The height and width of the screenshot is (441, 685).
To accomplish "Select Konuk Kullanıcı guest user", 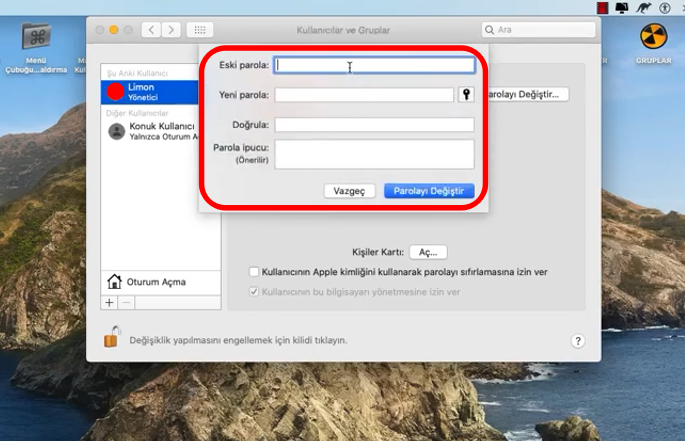I will click(x=158, y=131).
